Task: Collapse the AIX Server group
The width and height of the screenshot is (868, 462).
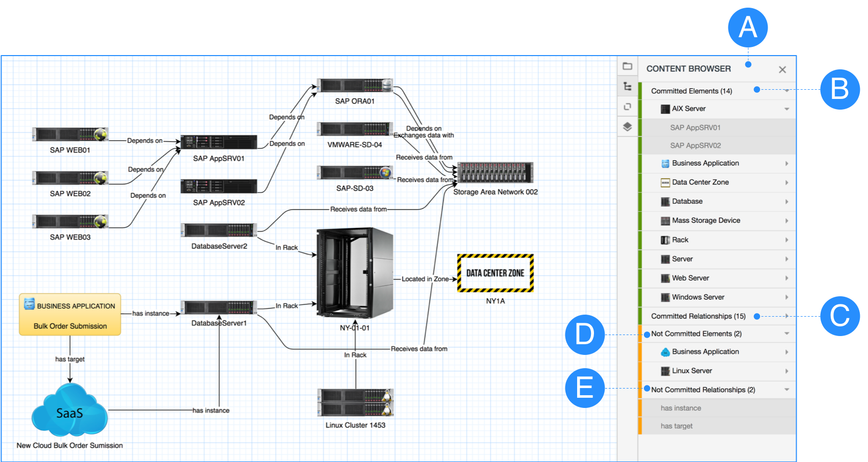Action: [786, 109]
